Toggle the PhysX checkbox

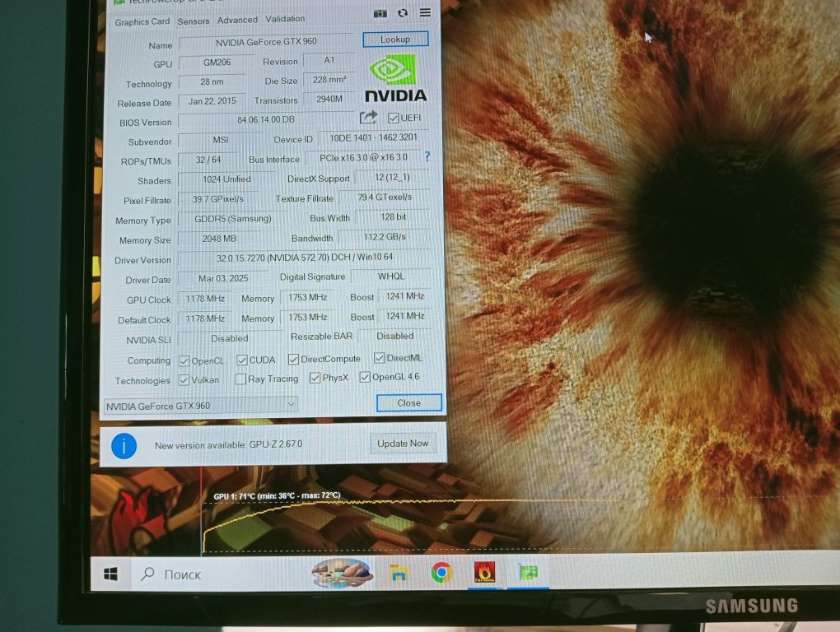[315, 378]
